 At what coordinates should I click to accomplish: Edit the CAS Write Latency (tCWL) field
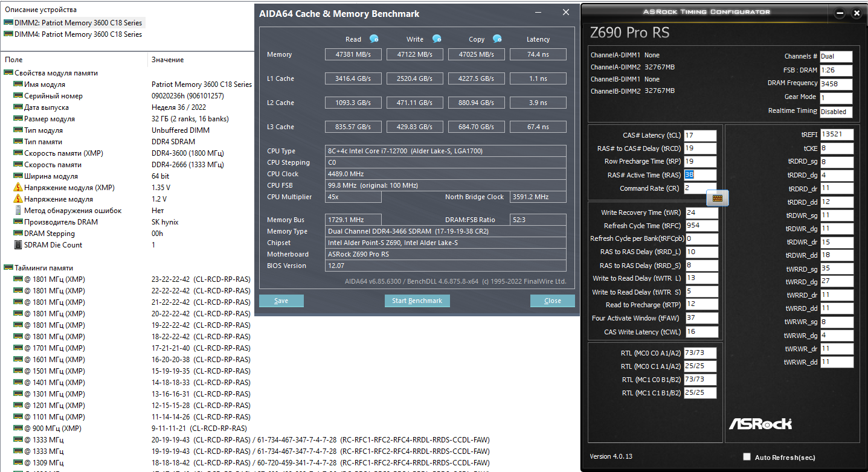[702, 332]
